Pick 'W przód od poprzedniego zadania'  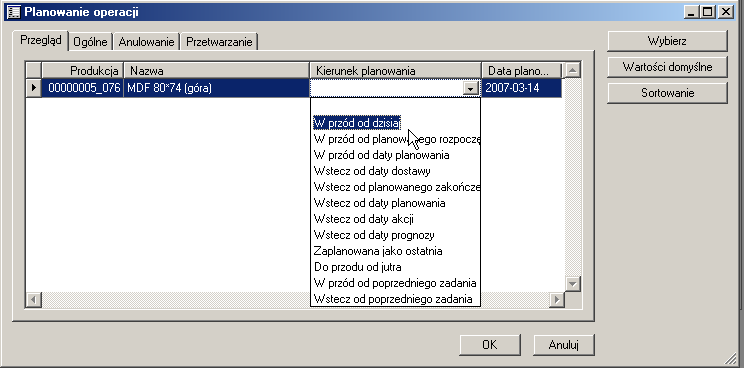pos(395,283)
